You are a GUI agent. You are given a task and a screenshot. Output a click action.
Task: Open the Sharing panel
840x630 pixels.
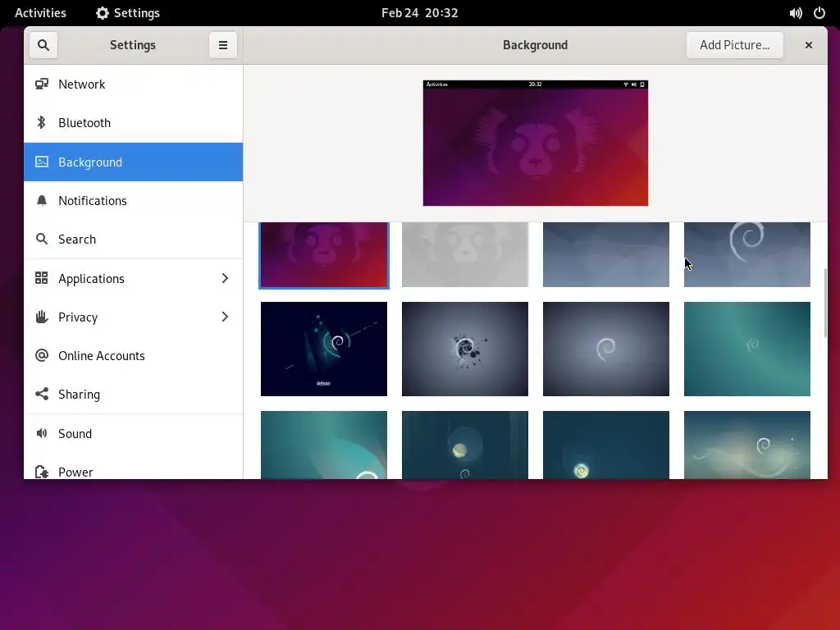(x=134, y=394)
